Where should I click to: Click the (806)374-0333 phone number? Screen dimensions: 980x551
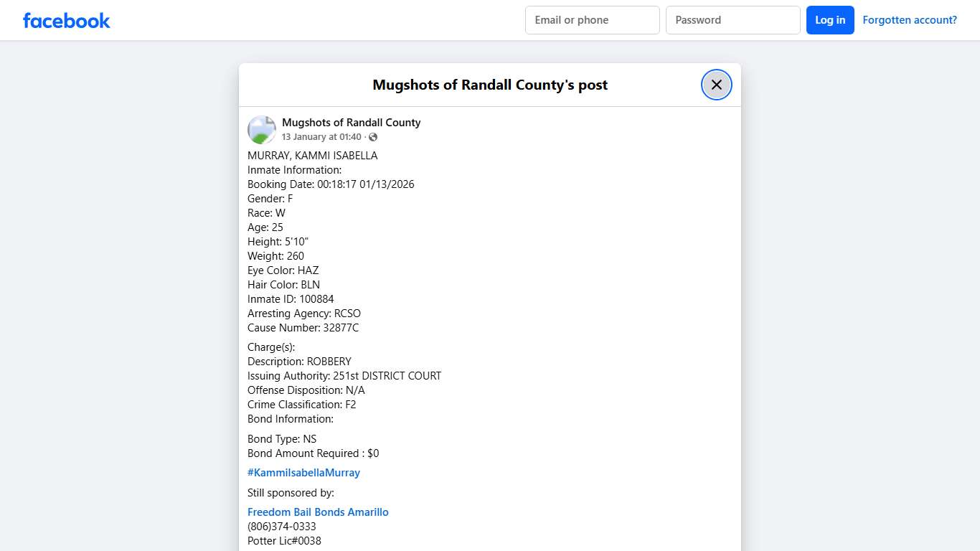click(282, 527)
